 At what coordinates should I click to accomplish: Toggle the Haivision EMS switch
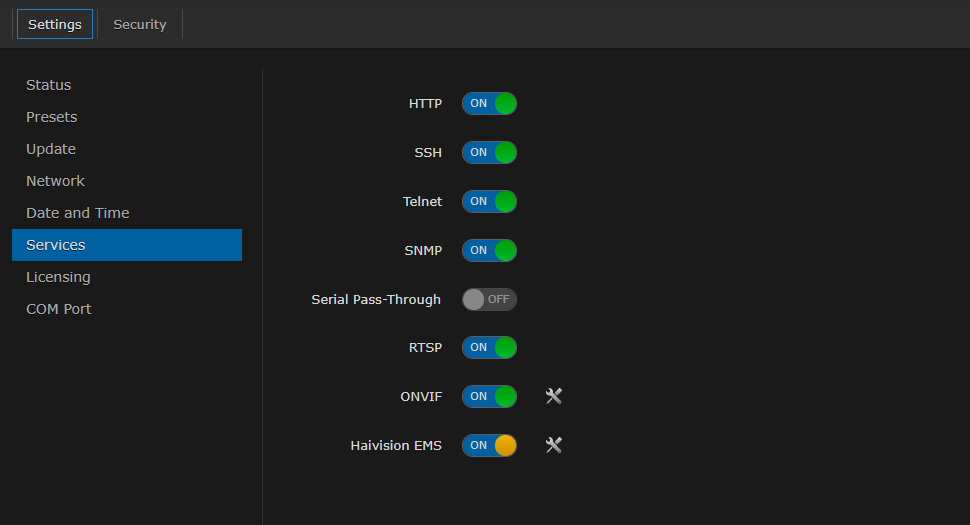coord(489,445)
